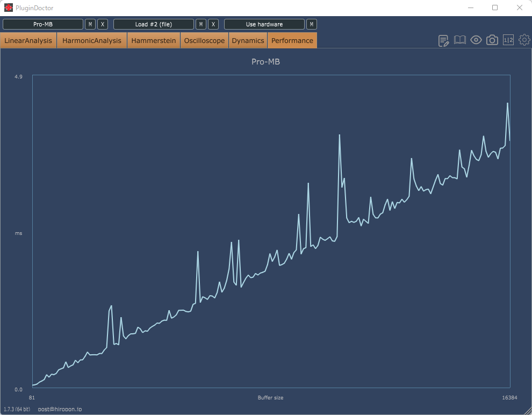
Task: Click the 0.0 y-axis minimum label
Action: 18,390
